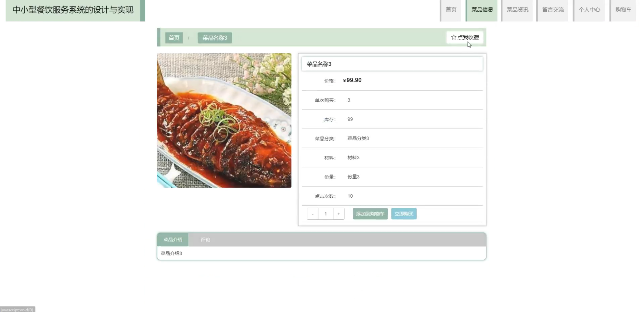Click the 库存 value 99
Viewport: 644px width, 312px height.
(x=350, y=119)
